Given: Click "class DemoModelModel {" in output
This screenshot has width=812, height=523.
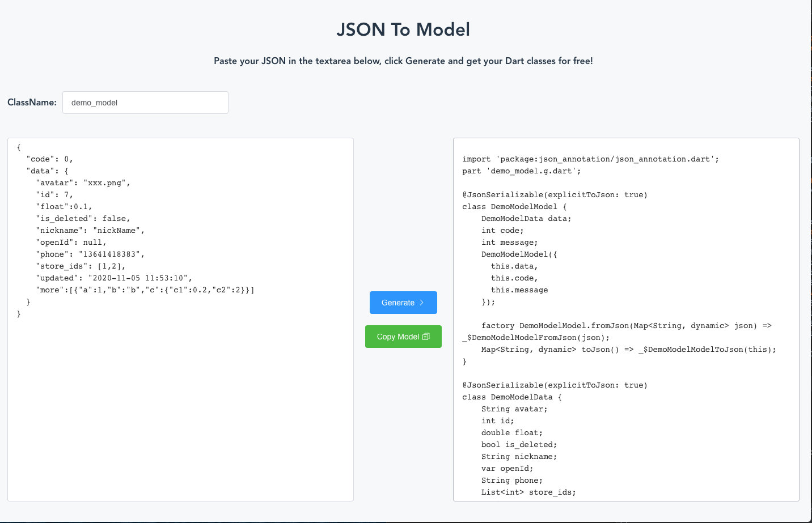Looking at the screenshot, I should click(514, 207).
